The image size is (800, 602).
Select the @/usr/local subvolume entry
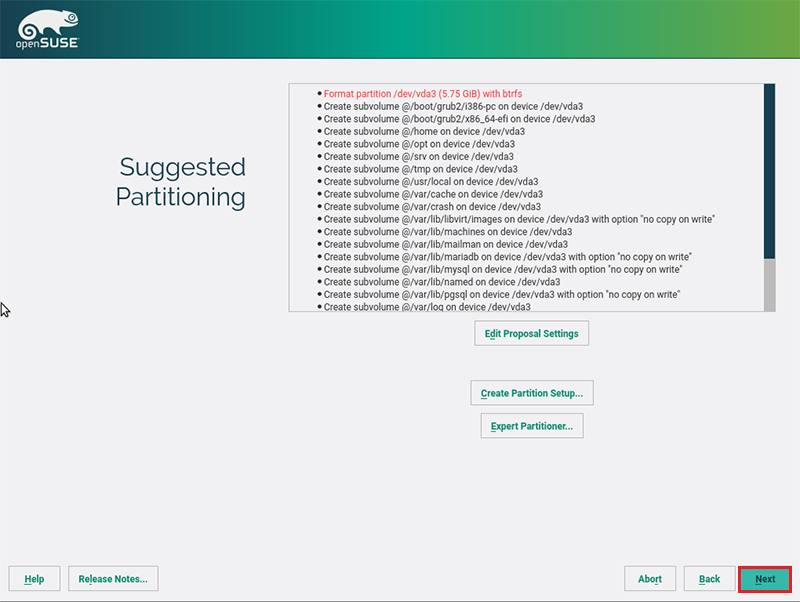tap(433, 182)
